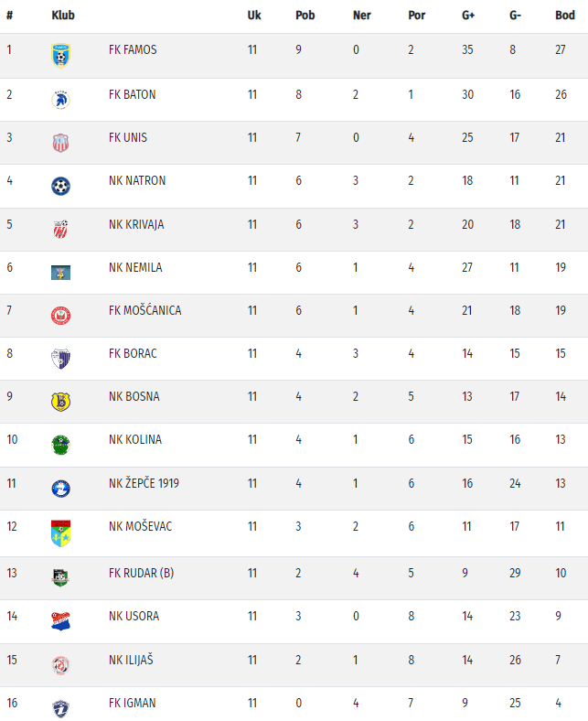Screen dimensions: 588x721
Task: Select the NK Kolina green logo
Action: click(x=60, y=445)
